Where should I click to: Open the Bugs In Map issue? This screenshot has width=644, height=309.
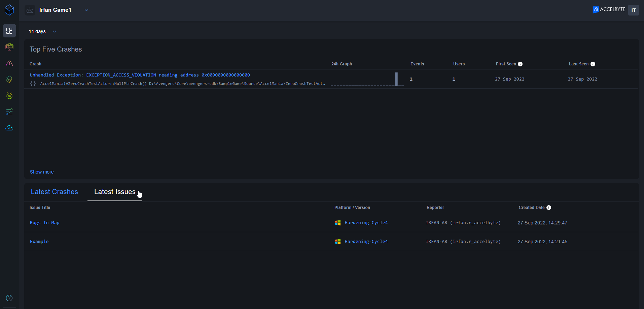45,223
